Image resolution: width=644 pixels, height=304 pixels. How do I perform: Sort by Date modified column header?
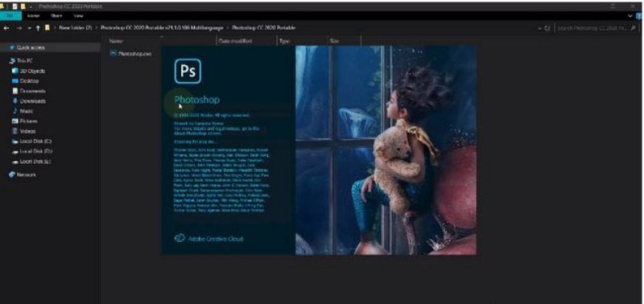tap(235, 41)
